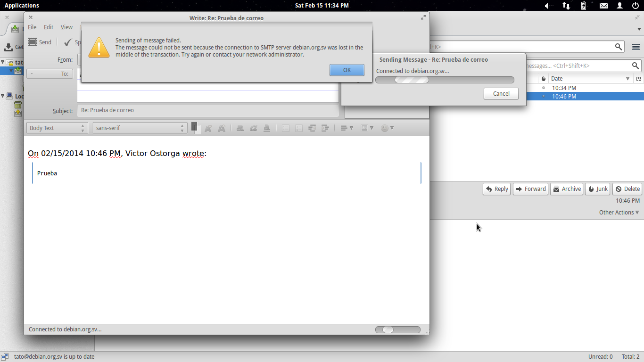Click the Thunderbird menu hamburger button
Screen dimensions: 644x362
[636, 47]
